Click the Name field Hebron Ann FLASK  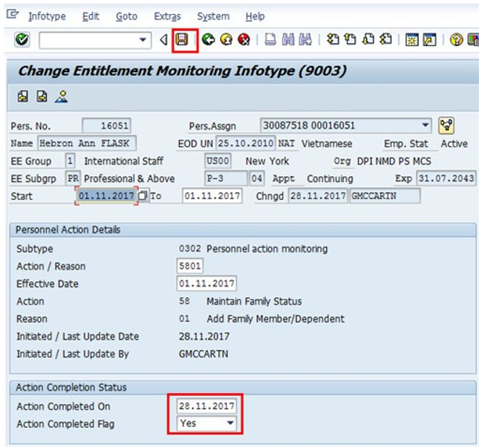[x=87, y=143]
